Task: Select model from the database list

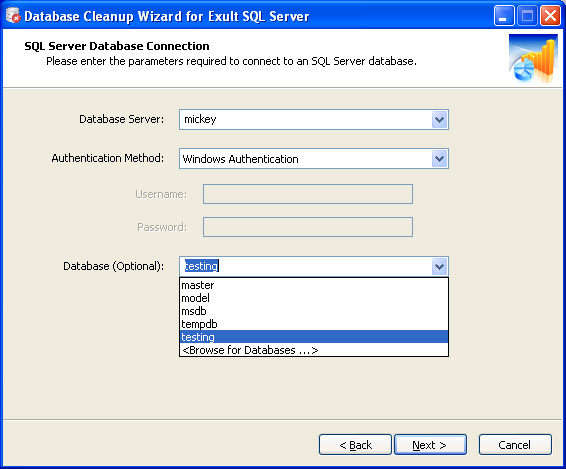Action: point(314,298)
